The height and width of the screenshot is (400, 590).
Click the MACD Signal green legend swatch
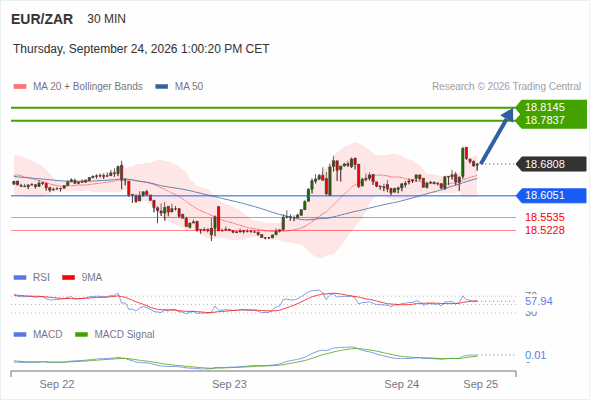coord(81,335)
